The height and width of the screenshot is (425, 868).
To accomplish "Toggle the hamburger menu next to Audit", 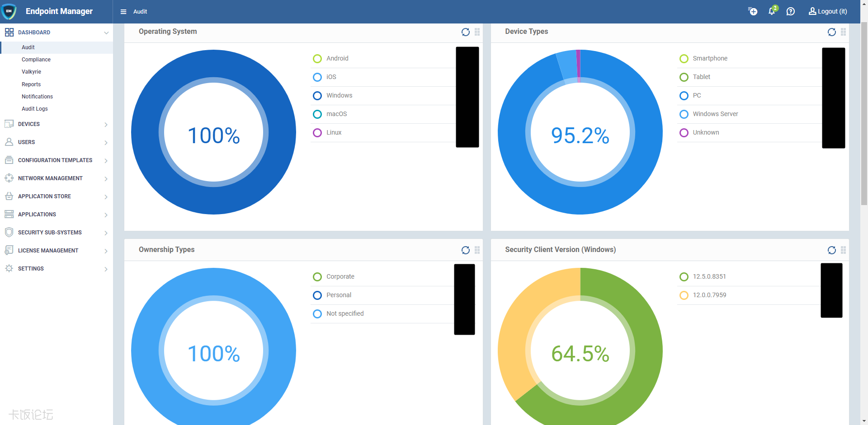I will pos(123,12).
